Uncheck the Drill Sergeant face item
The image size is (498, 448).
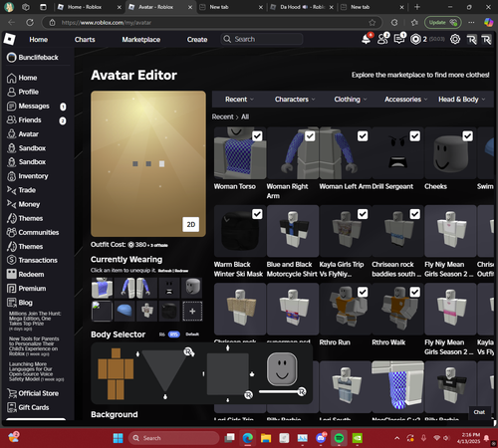(415, 136)
